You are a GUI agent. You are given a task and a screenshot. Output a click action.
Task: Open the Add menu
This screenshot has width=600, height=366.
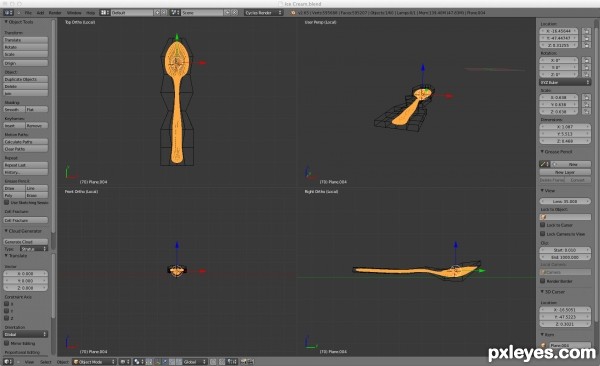click(40, 13)
